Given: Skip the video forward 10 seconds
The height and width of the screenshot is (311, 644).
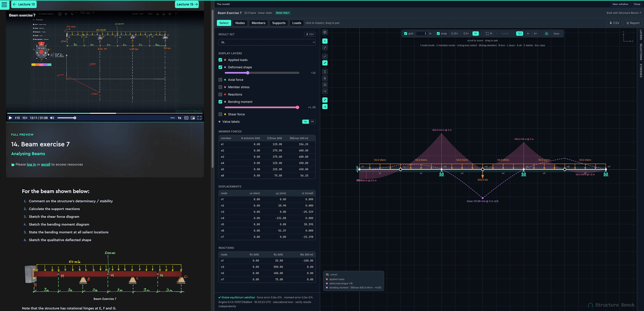Looking at the screenshot, I should tap(25, 118).
